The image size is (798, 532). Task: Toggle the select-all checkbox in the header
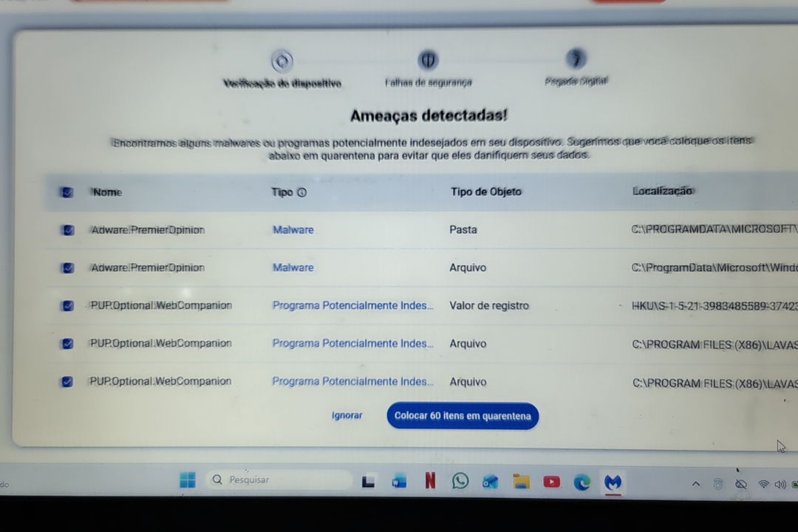67,192
